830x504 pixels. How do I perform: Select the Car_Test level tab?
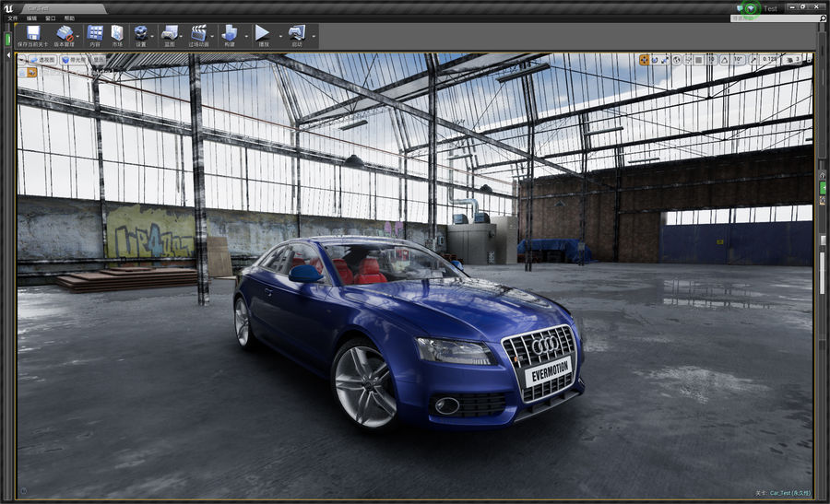[x=63, y=8]
